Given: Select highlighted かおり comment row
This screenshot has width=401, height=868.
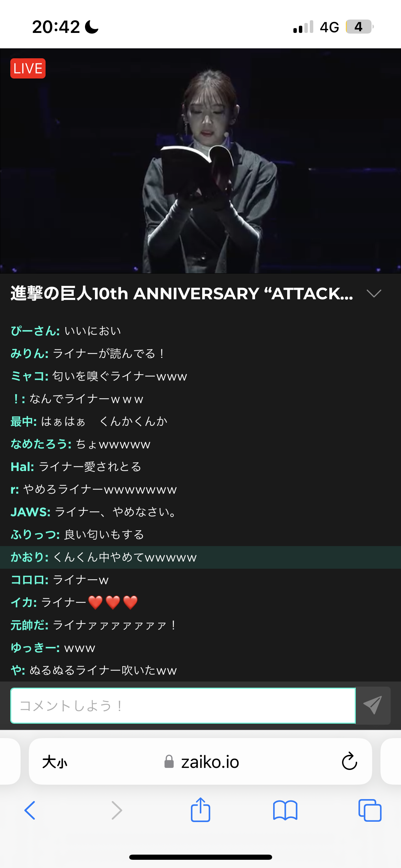Looking at the screenshot, I should [200, 557].
